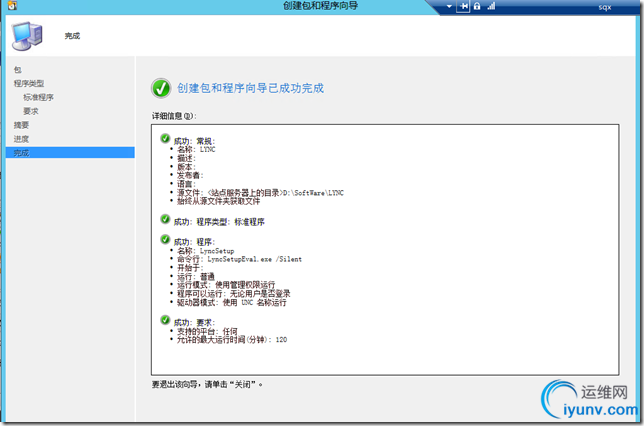Open the dropdown arrow in remote session bar
This screenshot has height=426, width=644.
(449, 7)
